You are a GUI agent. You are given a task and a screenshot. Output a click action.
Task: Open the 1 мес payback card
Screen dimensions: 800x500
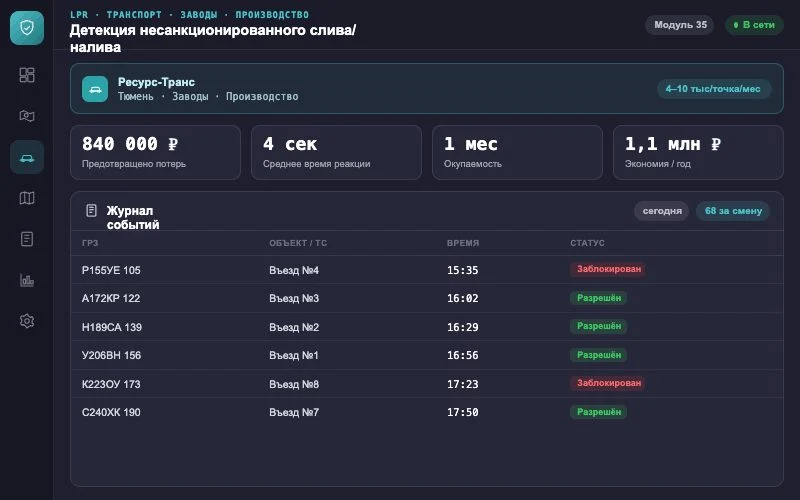[x=517, y=152]
